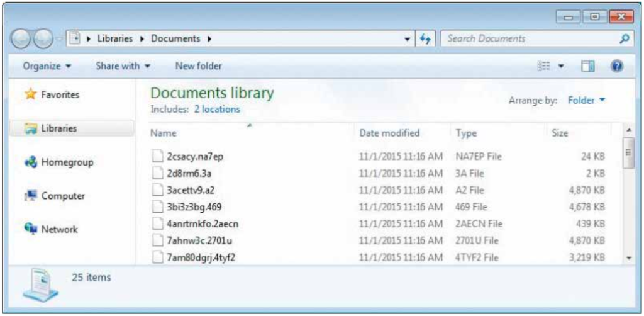Select file 2csacy.na7ep

[x=195, y=157]
